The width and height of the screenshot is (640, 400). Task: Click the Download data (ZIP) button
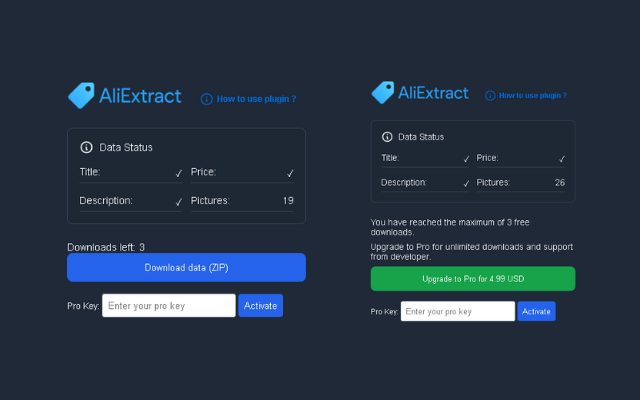coord(187,267)
